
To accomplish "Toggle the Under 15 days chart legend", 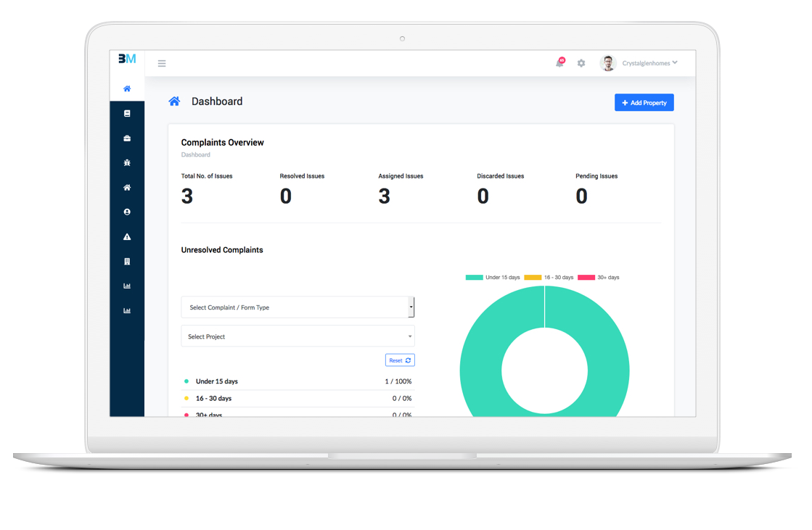I will [x=493, y=278].
